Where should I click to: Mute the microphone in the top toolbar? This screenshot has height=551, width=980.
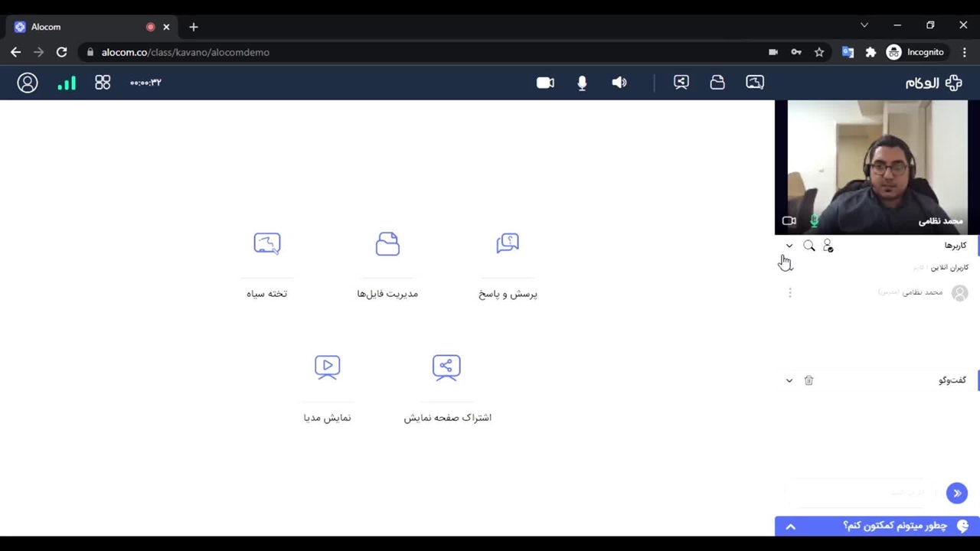(x=582, y=83)
